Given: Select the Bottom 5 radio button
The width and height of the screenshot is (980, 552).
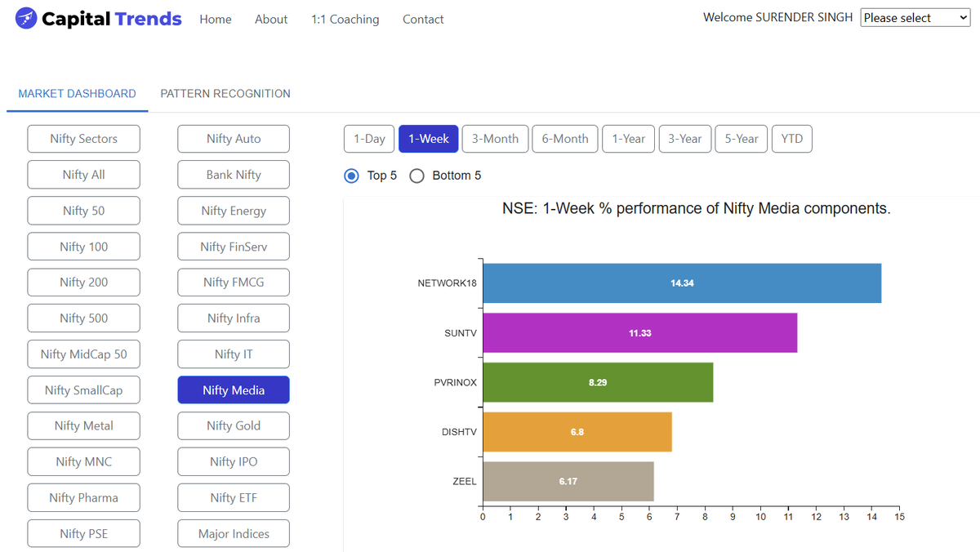Looking at the screenshot, I should point(416,176).
